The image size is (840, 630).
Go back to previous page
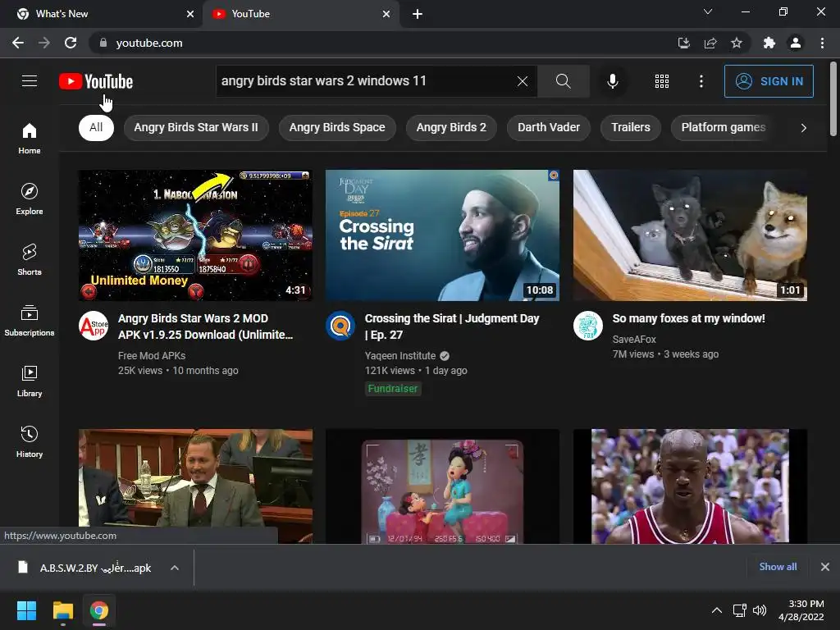click(18, 43)
